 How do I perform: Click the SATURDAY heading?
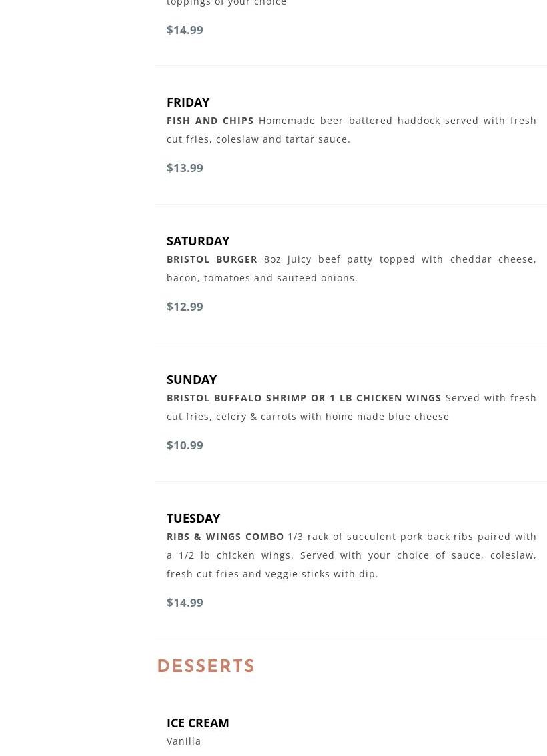pos(197,241)
